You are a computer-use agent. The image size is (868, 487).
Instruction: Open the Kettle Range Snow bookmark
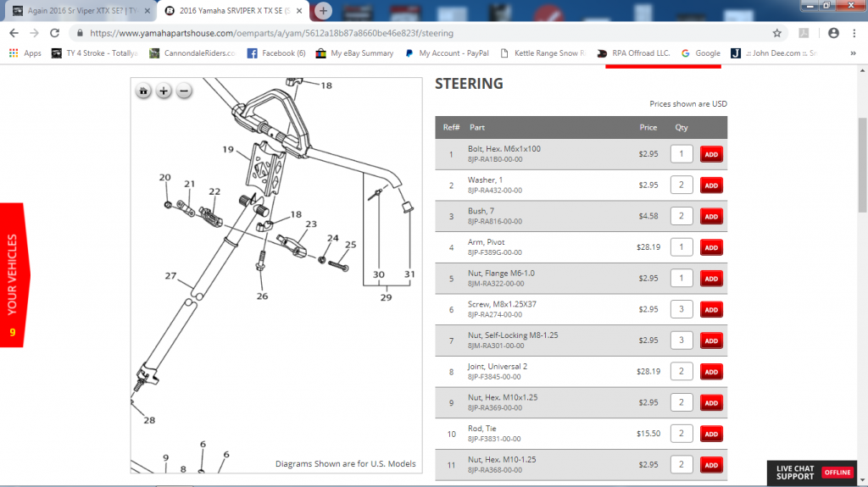(543, 53)
